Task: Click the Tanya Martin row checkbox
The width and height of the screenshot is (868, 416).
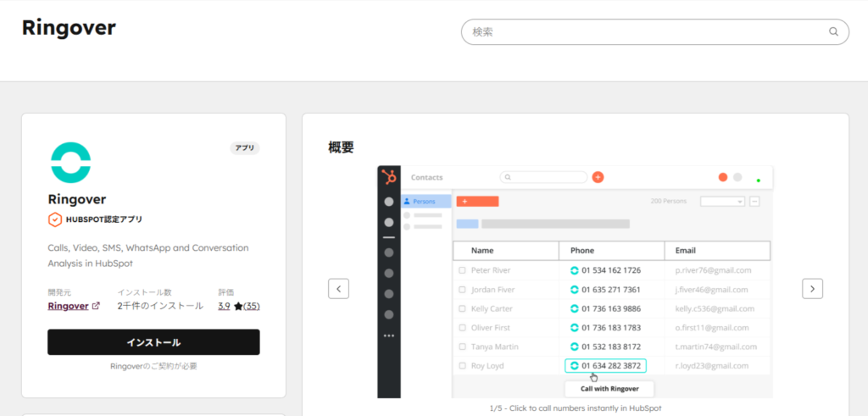Action: [x=462, y=347]
